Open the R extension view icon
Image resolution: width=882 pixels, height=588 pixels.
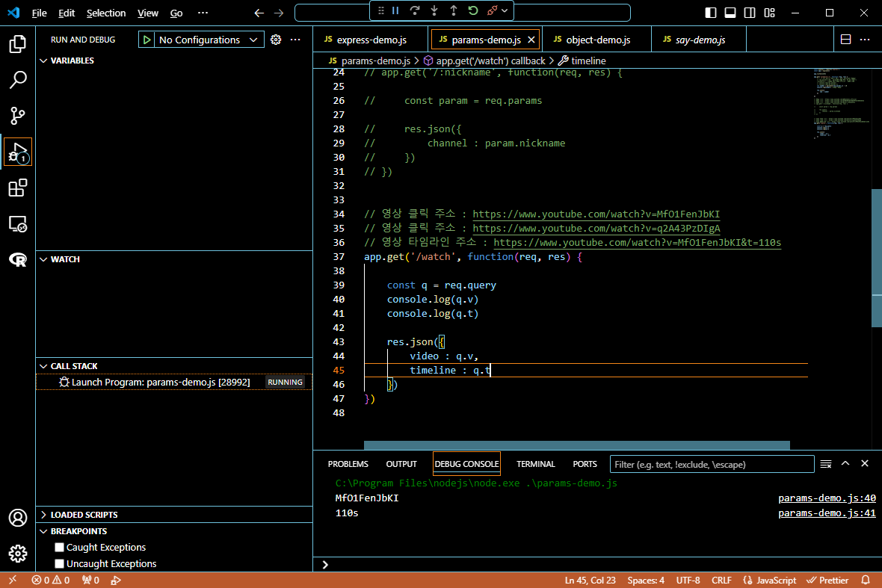click(17, 259)
